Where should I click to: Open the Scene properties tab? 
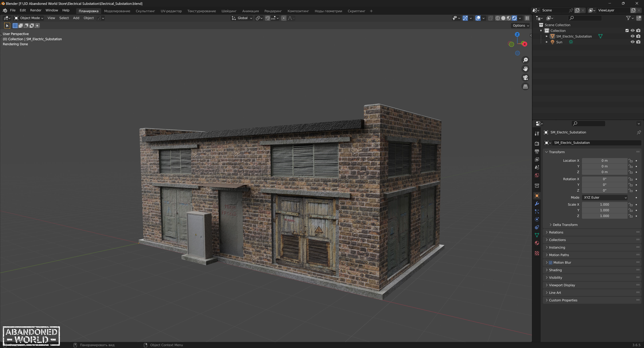coord(537,167)
